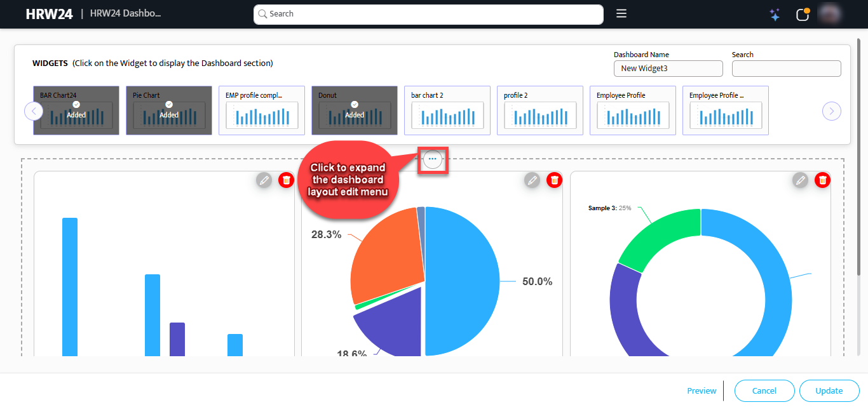Delete the pie chart widget

pos(555,180)
